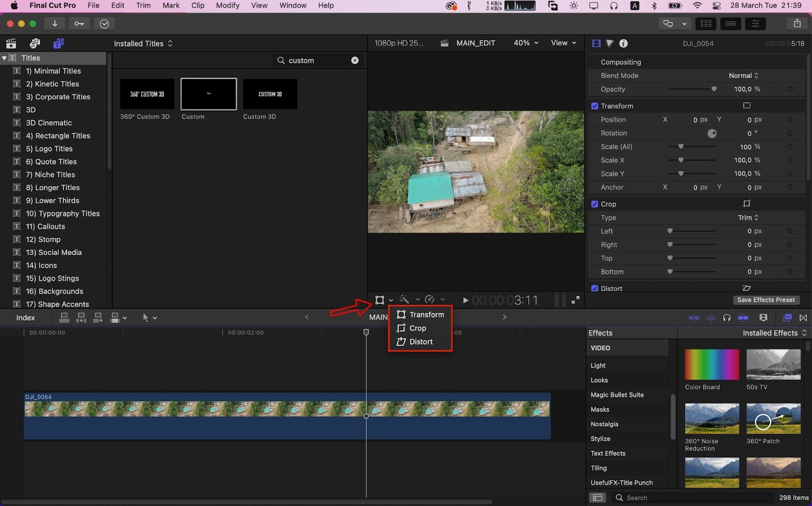
Task: Select the Color Board effect thumbnail
Action: (712, 364)
